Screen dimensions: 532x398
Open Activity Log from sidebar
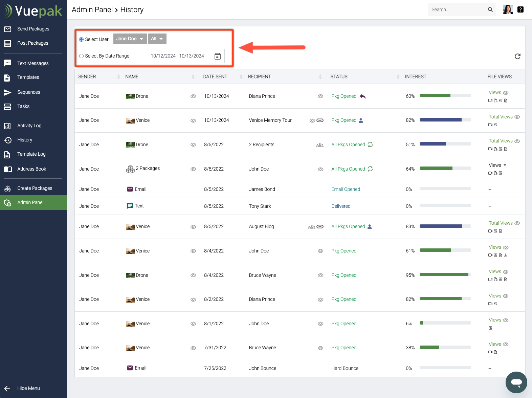tap(29, 126)
